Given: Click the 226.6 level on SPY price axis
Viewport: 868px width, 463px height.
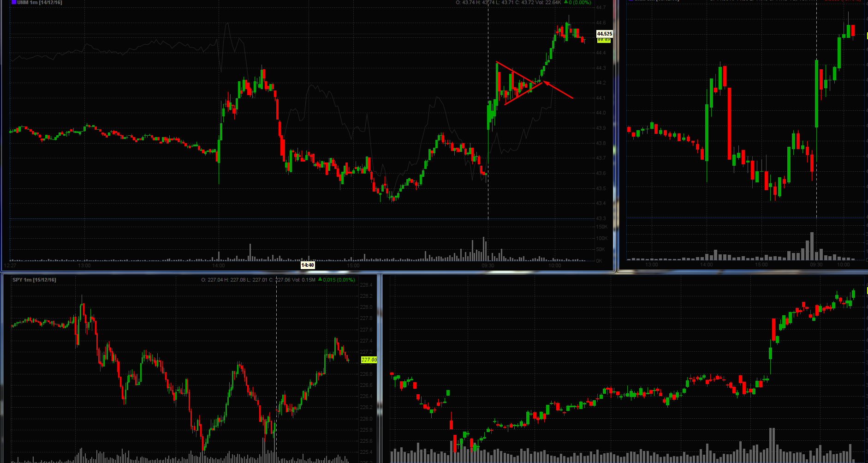Looking at the screenshot, I should pyautogui.click(x=366, y=385).
